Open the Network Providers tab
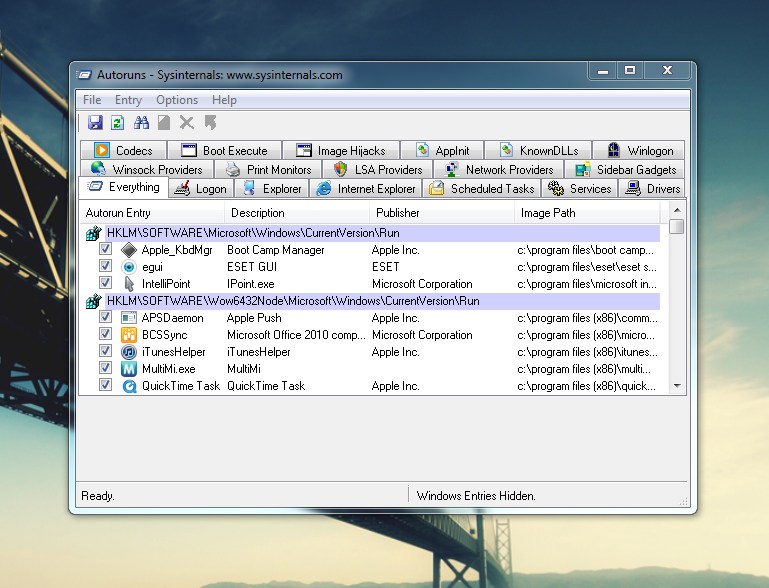This screenshot has width=769, height=588. coord(499,170)
